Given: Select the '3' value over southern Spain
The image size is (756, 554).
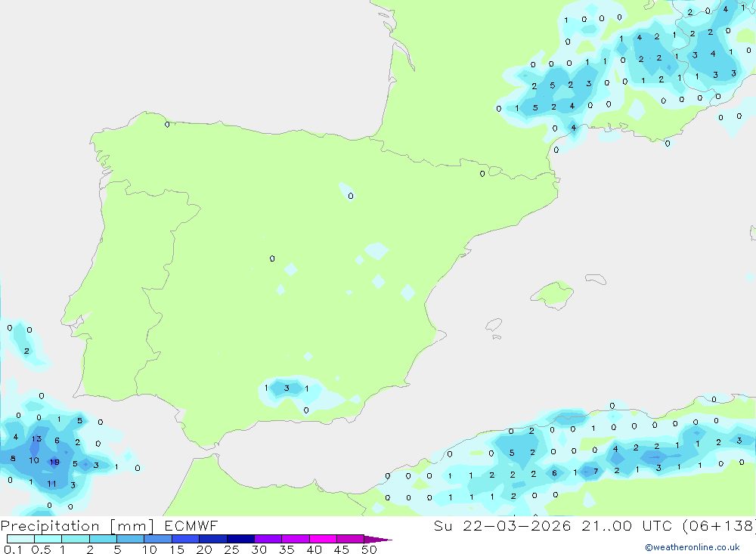Looking at the screenshot, I should 287,388.
